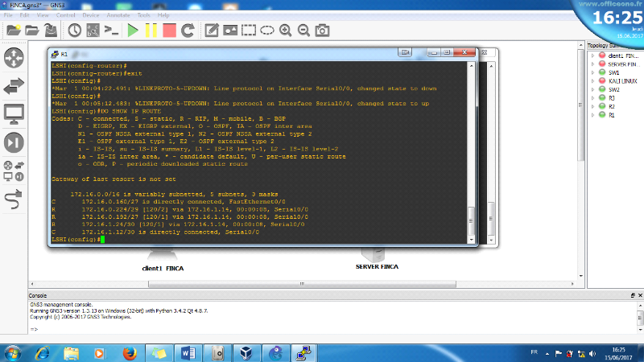Open new blank project icon
This screenshot has height=362, width=644.
point(14,31)
